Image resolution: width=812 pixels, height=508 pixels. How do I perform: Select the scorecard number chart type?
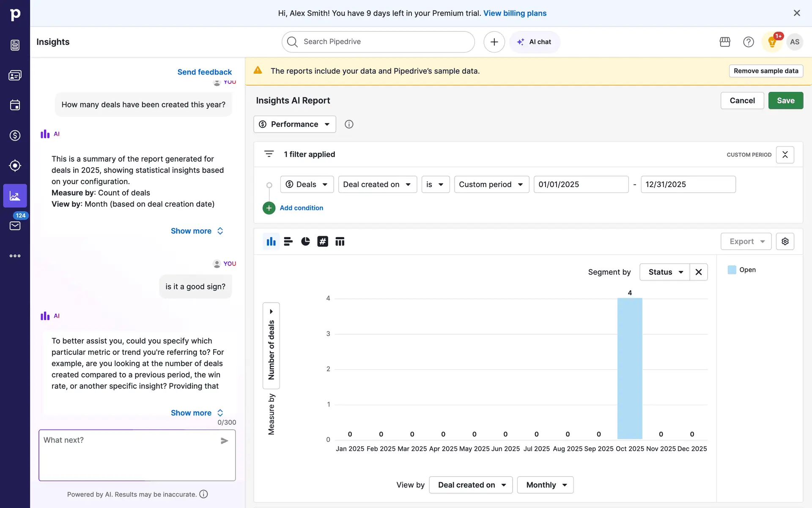323,241
